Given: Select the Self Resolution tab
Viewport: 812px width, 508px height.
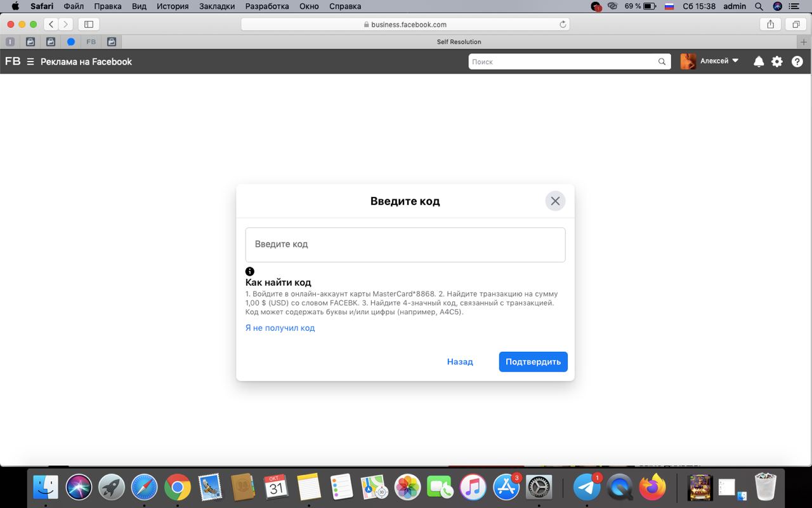Looking at the screenshot, I should click(x=459, y=42).
